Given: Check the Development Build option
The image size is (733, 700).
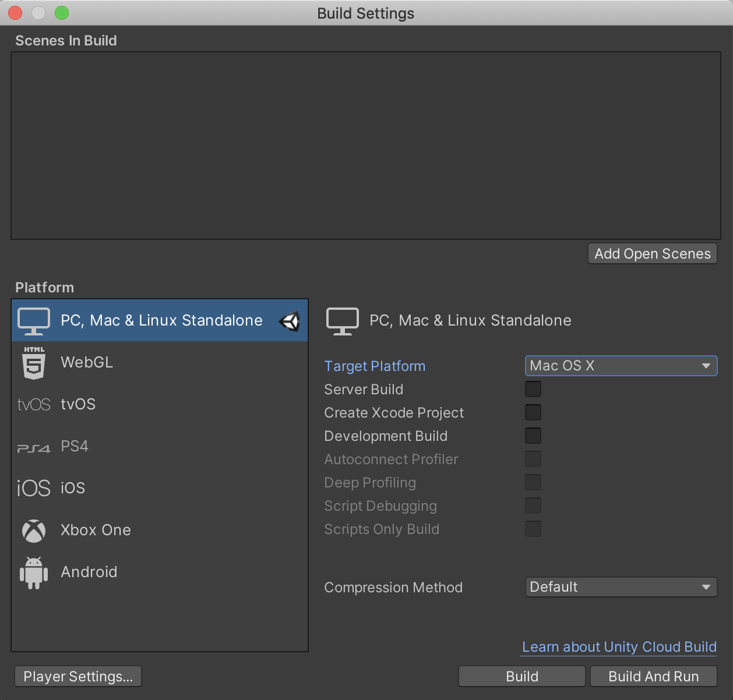Looking at the screenshot, I should (533, 435).
